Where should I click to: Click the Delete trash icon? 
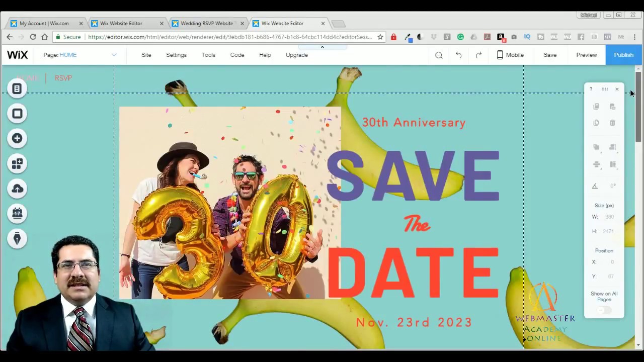pos(612,123)
